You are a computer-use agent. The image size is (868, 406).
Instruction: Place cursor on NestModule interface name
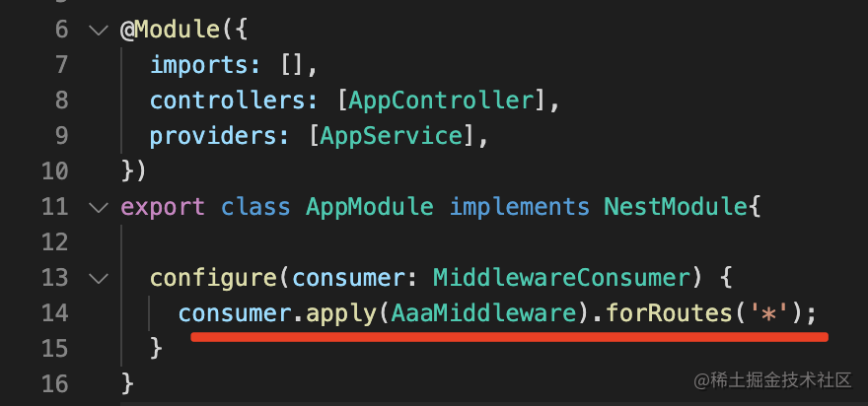tap(676, 207)
